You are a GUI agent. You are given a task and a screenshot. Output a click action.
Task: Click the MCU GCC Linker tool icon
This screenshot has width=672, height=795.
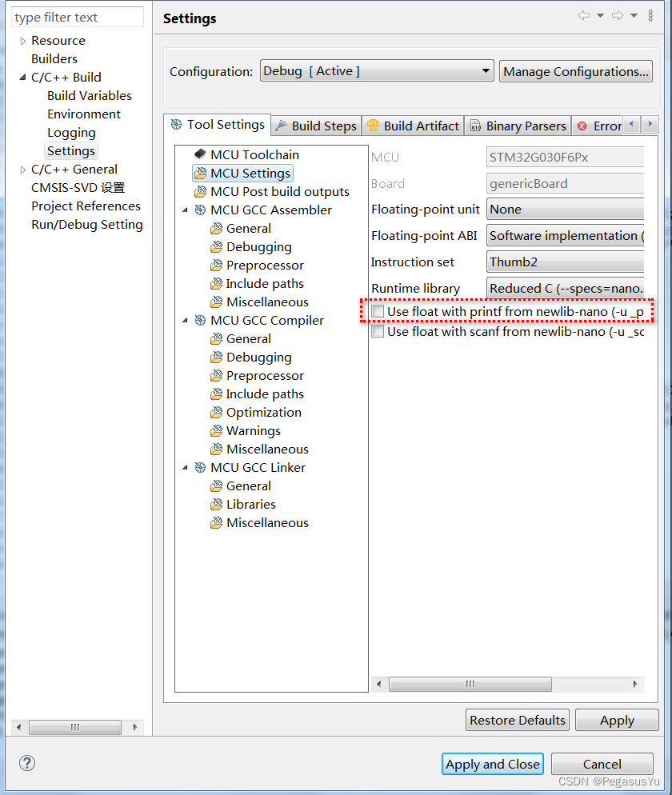pyautogui.click(x=200, y=467)
